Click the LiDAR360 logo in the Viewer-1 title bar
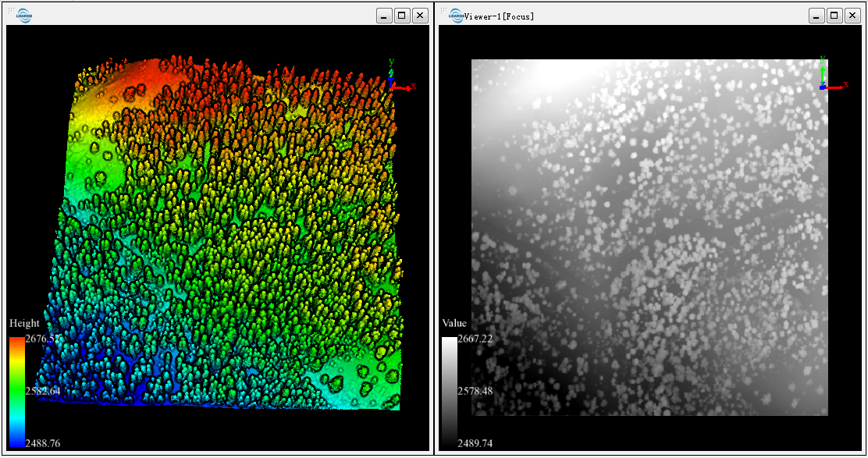 (456, 15)
